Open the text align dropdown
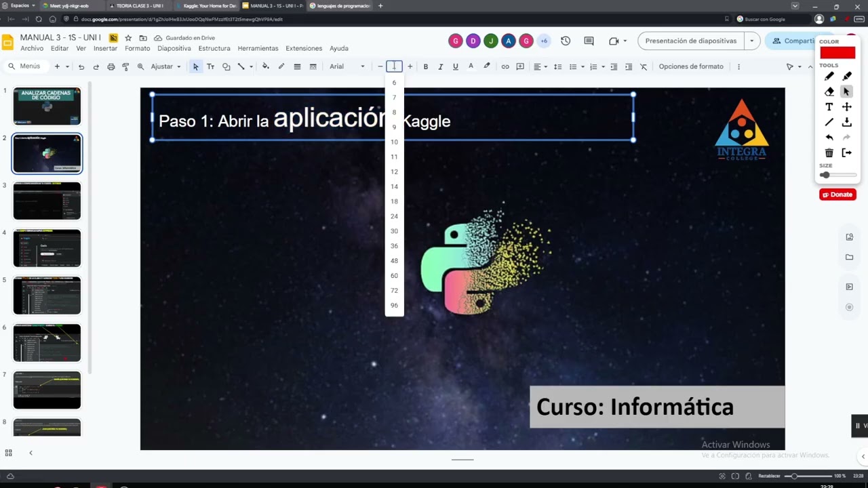868x488 pixels. pos(540,66)
